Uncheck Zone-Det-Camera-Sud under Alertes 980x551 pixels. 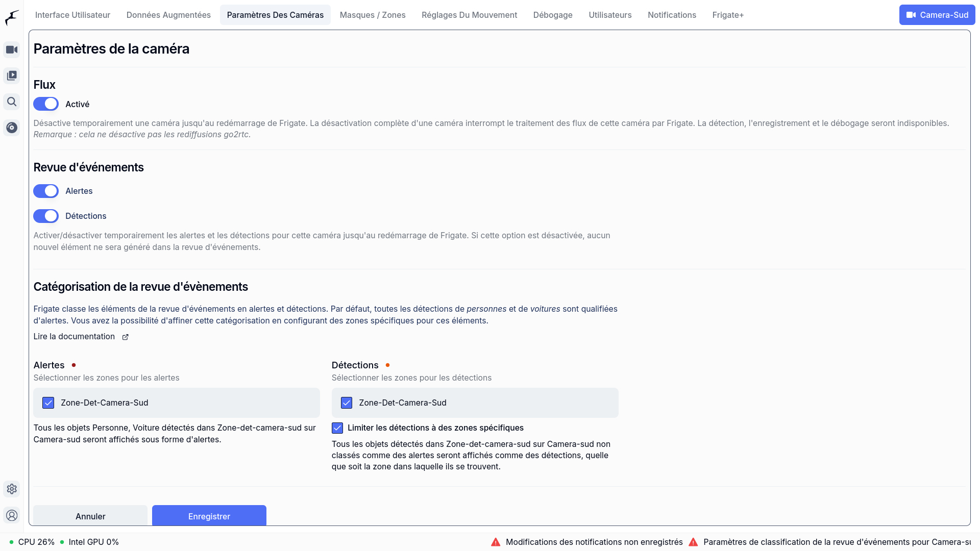click(48, 403)
